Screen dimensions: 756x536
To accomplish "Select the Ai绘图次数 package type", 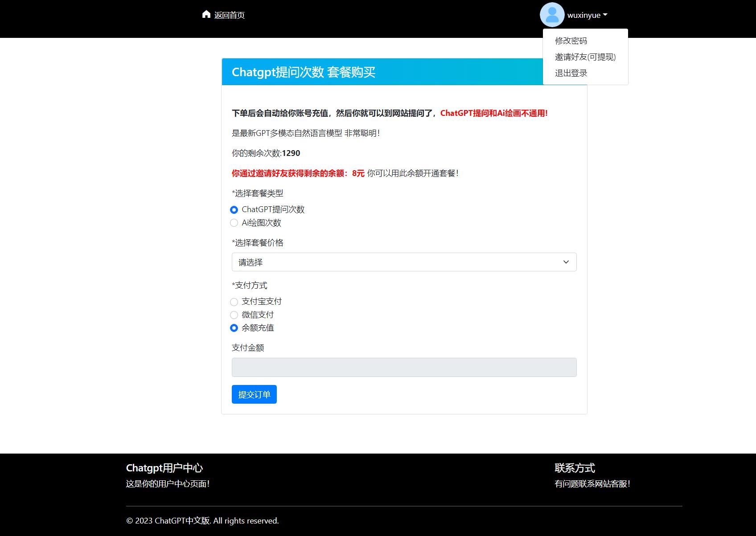I will pos(234,223).
